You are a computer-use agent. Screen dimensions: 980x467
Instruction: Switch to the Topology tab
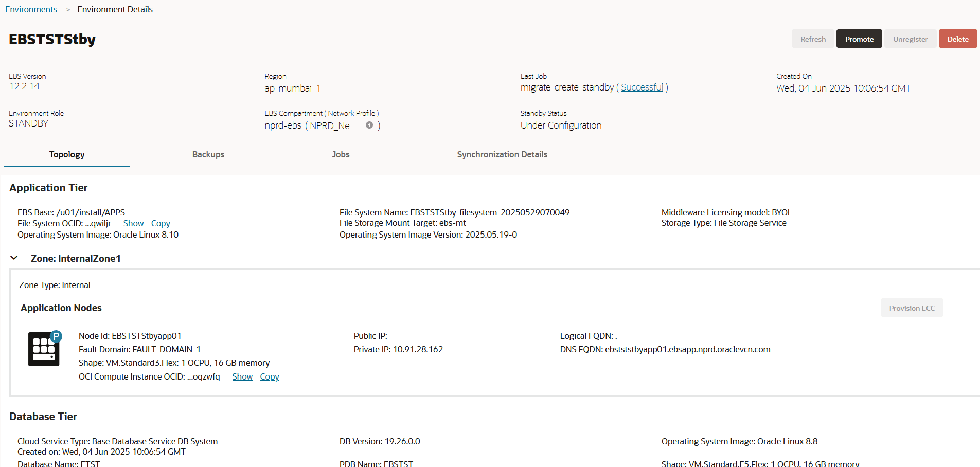click(67, 154)
